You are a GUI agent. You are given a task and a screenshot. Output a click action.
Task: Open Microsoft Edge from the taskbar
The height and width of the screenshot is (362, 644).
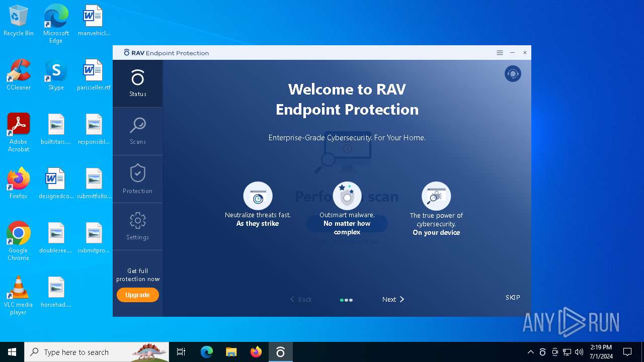pos(207,352)
